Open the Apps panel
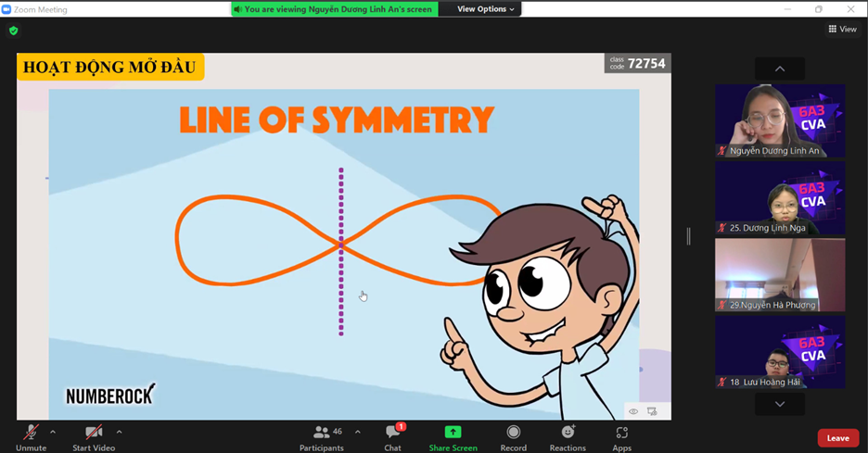Screen dimensions: 868x453 [621, 434]
